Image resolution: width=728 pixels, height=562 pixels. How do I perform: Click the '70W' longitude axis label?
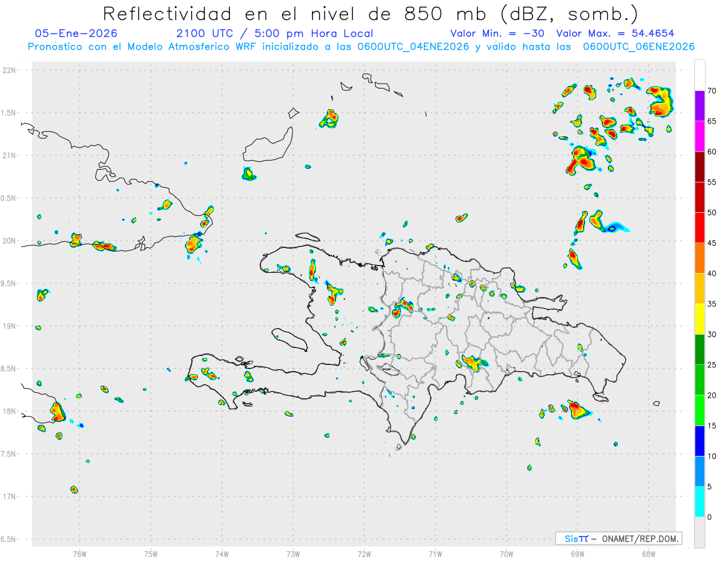506,554
